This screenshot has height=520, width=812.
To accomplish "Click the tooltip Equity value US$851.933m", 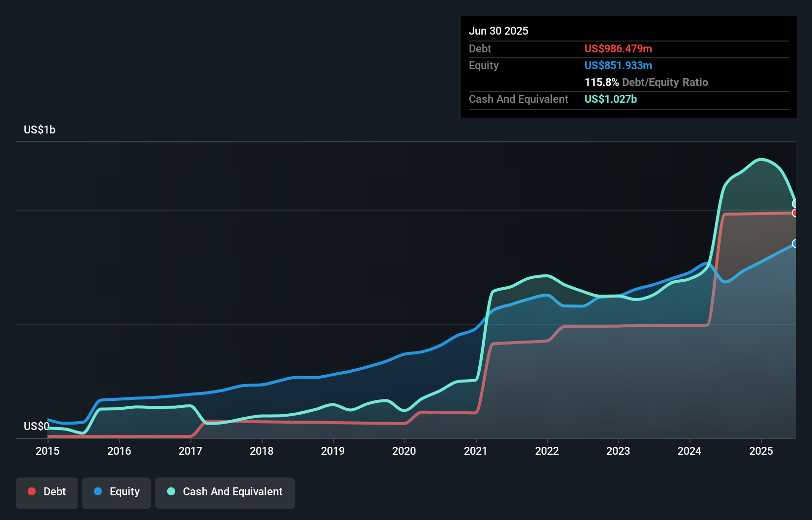I will coord(618,66).
